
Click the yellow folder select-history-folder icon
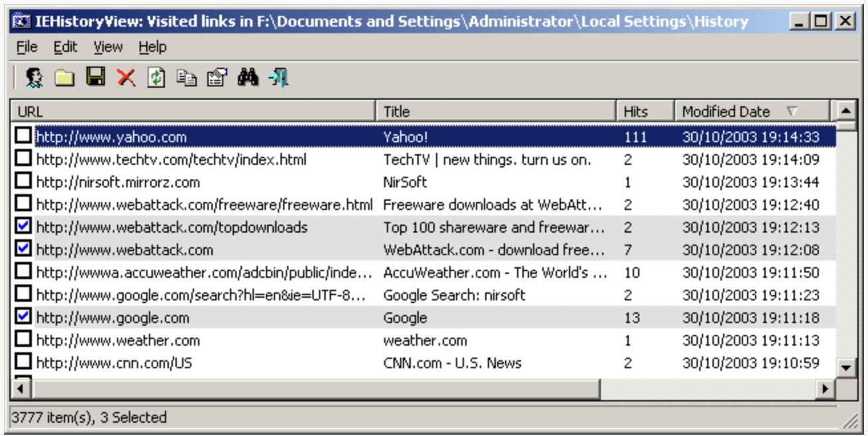(64, 78)
